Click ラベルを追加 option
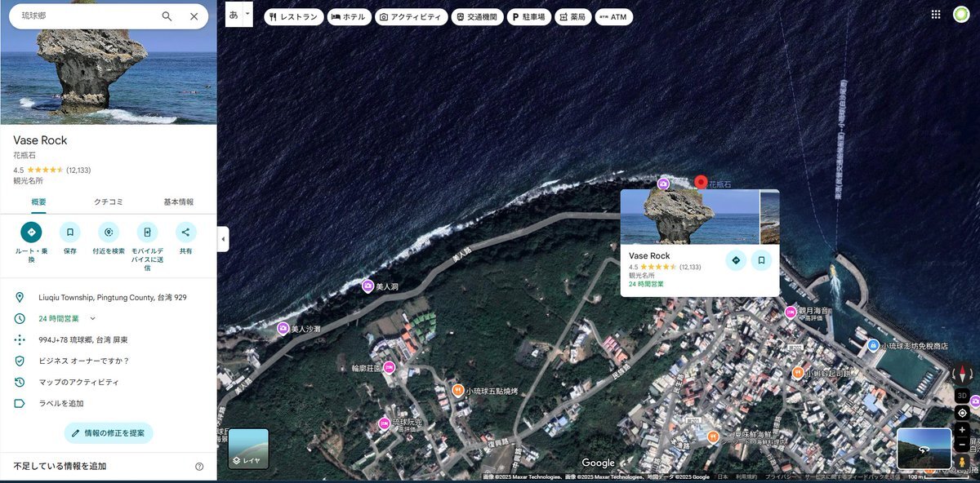980x483 pixels. click(x=61, y=403)
